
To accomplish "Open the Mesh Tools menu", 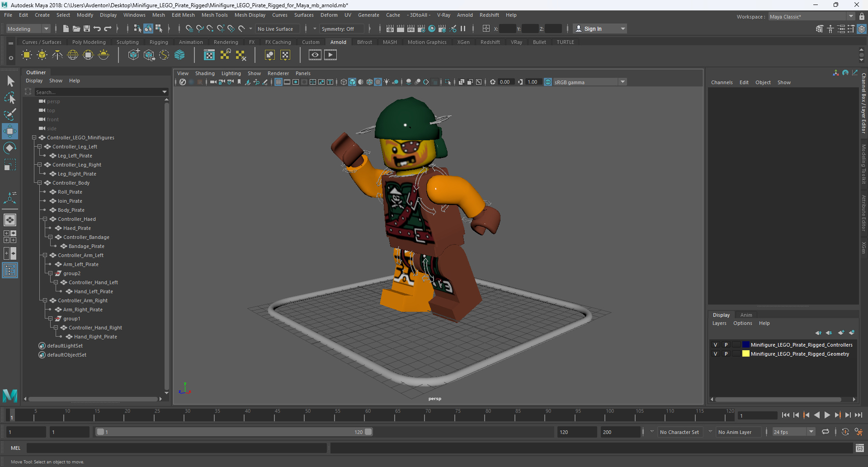I will coord(214,15).
